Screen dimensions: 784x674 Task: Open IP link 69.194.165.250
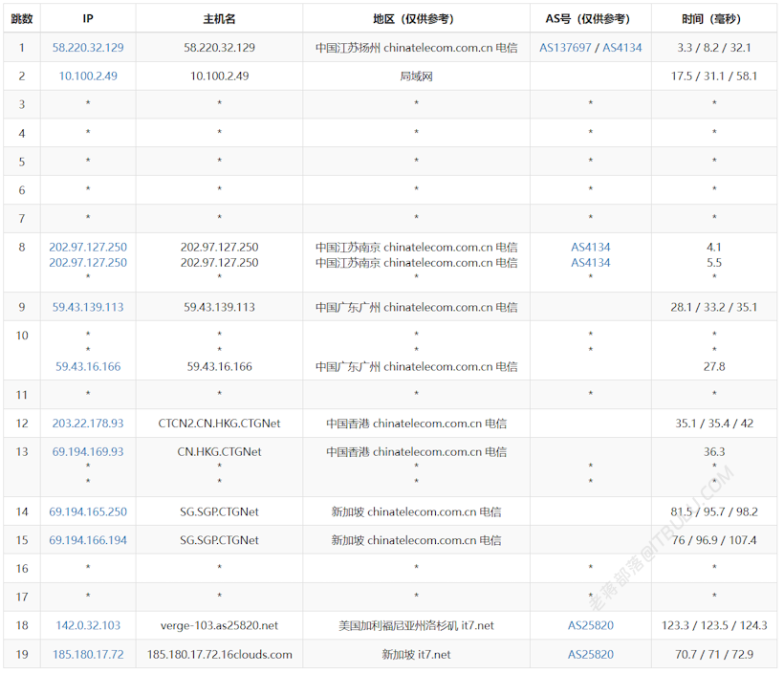[88, 511]
